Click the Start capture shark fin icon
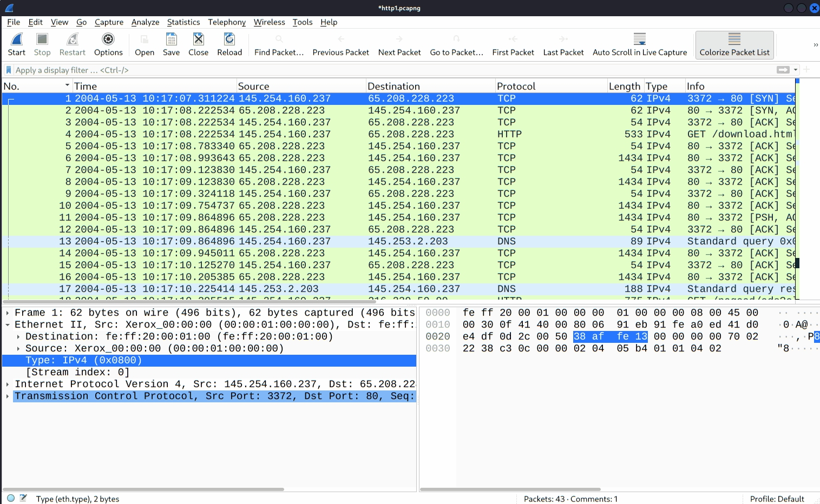 (17, 40)
